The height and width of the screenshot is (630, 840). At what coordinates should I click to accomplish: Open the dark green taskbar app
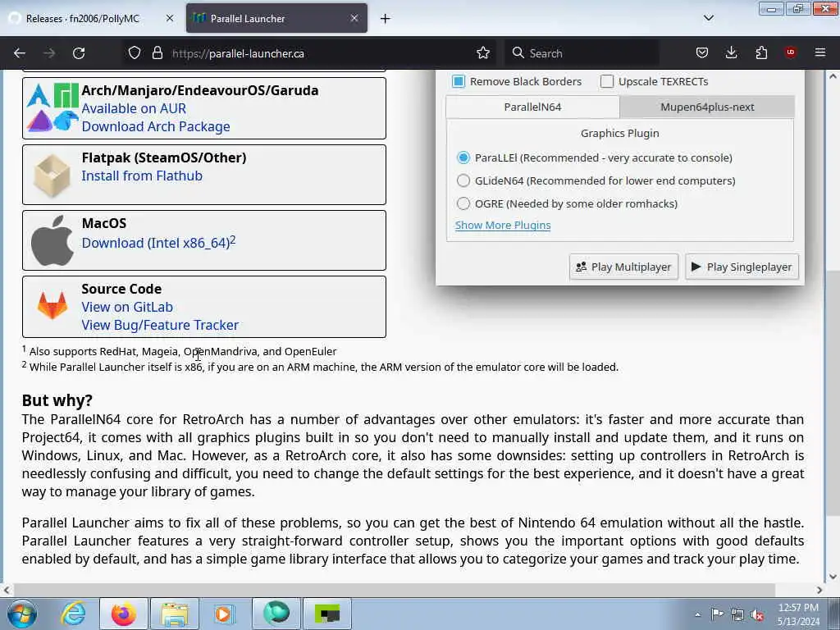click(327, 614)
